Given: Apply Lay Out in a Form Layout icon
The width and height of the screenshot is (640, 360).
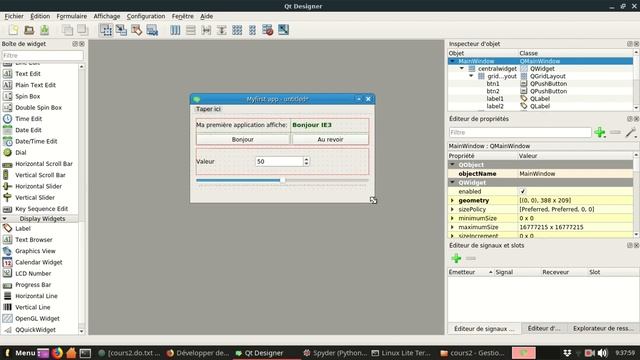Looking at the screenshot, I should coord(252,30).
